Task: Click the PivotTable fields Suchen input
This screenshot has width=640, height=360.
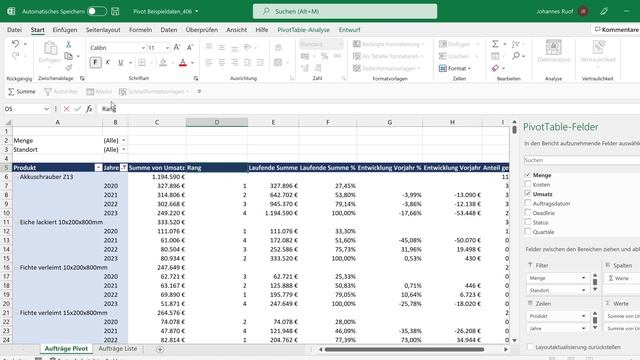Action: [x=582, y=160]
